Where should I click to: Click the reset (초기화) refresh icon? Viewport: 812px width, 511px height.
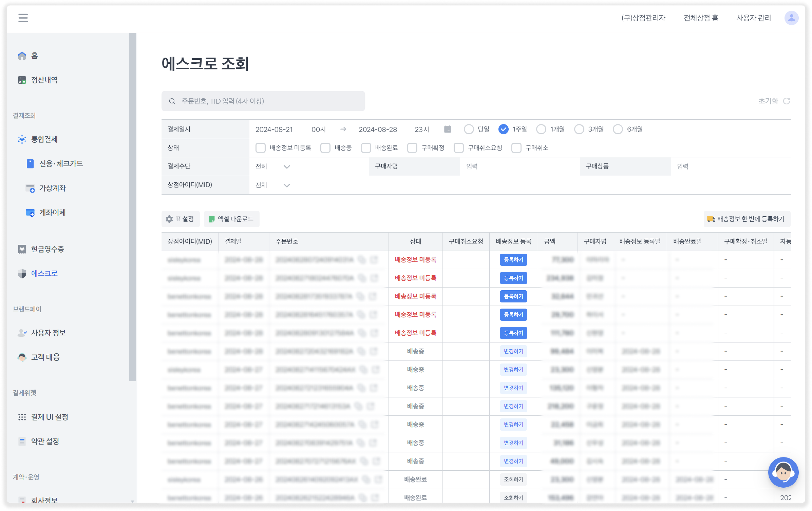pyautogui.click(x=786, y=101)
